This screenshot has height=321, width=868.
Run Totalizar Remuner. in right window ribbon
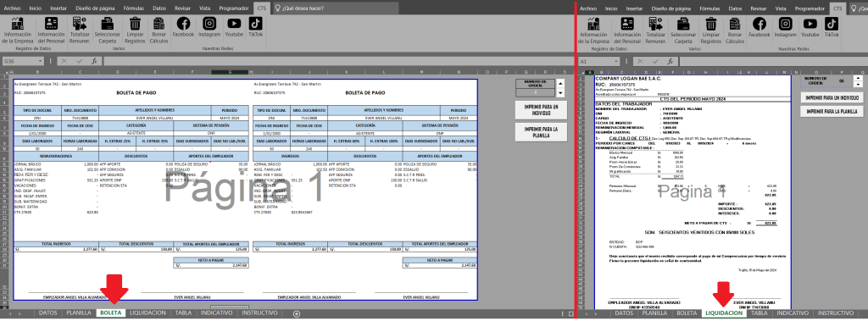point(656,30)
